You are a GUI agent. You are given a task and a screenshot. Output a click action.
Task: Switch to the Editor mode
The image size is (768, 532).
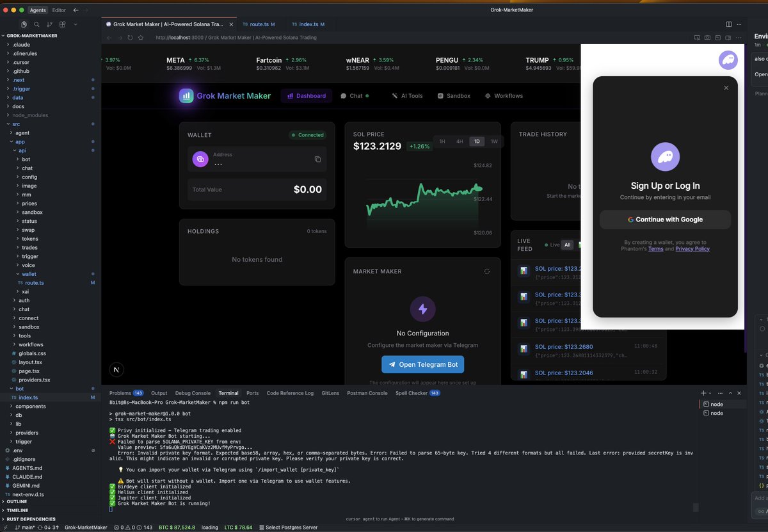pyautogui.click(x=59, y=10)
